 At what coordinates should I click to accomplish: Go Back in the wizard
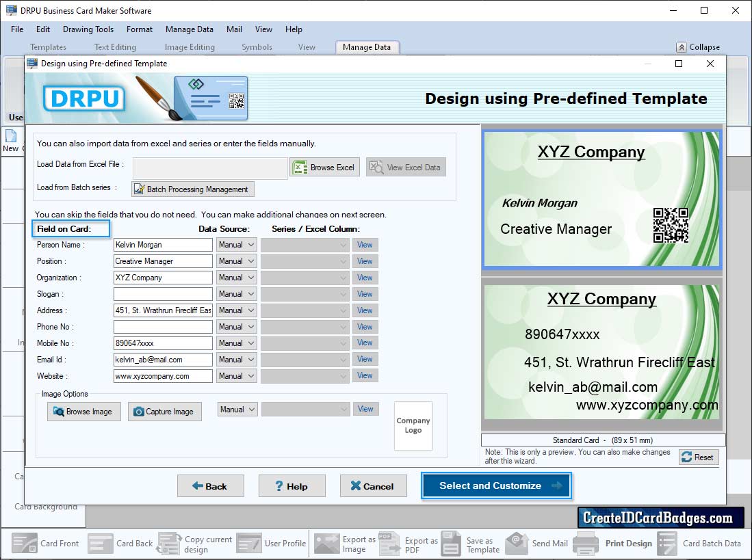(x=211, y=486)
